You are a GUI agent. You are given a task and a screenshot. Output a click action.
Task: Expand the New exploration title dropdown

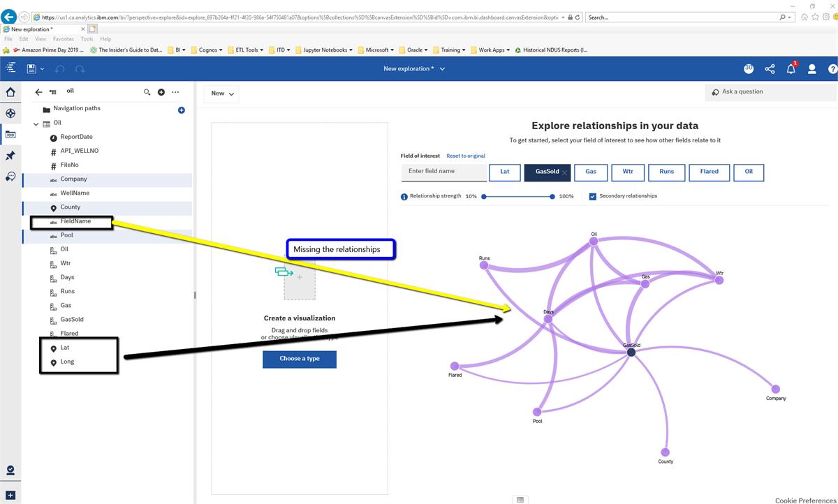442,69
